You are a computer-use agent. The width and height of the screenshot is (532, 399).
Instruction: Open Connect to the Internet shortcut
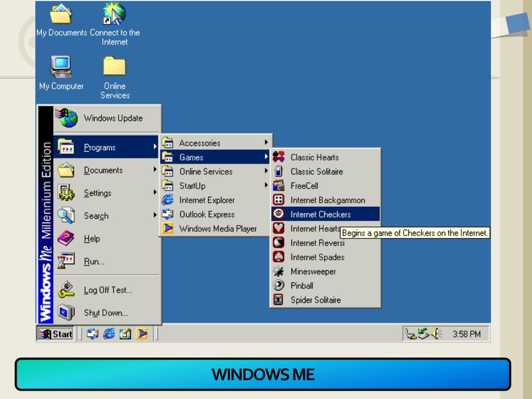pos(114,16)
